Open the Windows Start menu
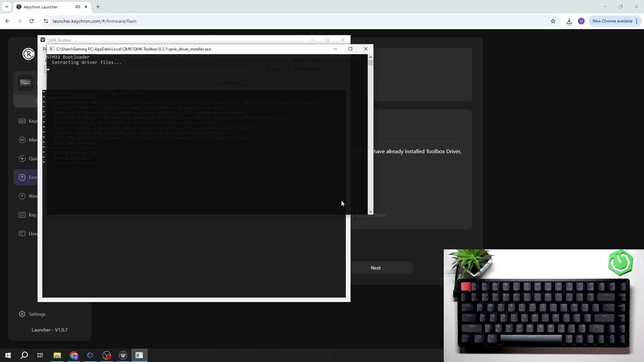This screenshot has height=362, width=644. pyautogui.click(x=8, y=355)
